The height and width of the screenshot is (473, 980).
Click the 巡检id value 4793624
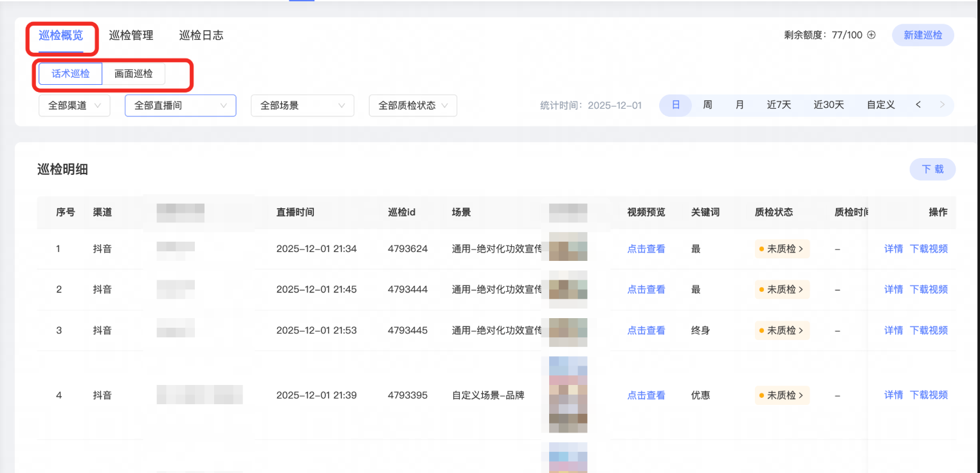click(x=408, y=249)
